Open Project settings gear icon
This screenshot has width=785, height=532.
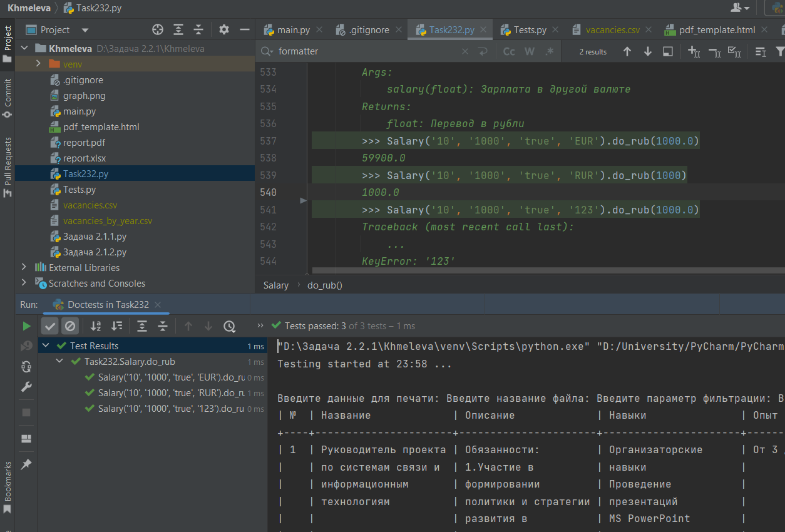tap(224, 29)
